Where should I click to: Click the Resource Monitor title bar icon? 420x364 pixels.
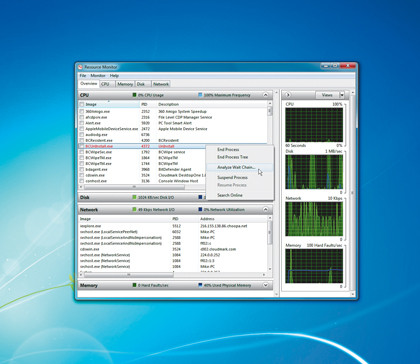pos(80,67)
